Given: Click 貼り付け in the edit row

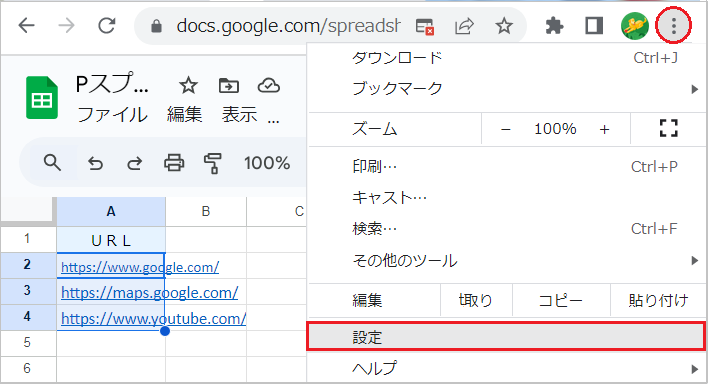Looking at the screenshot, I should click(x=658, y=300).
